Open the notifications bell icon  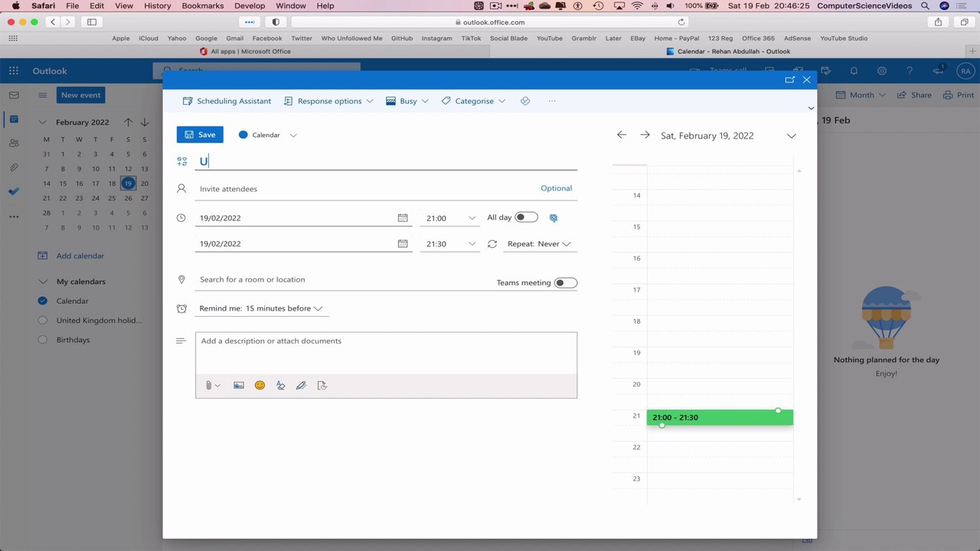coord(854,71)
